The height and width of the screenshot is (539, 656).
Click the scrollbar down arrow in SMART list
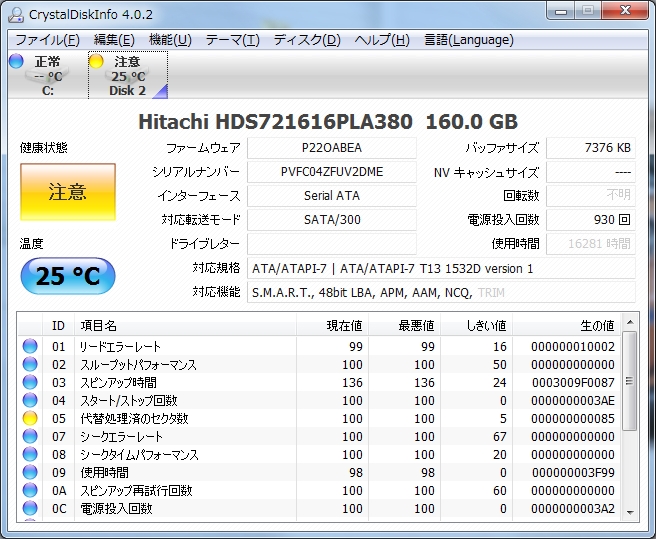pyautogui.click(x=630, y=513)
